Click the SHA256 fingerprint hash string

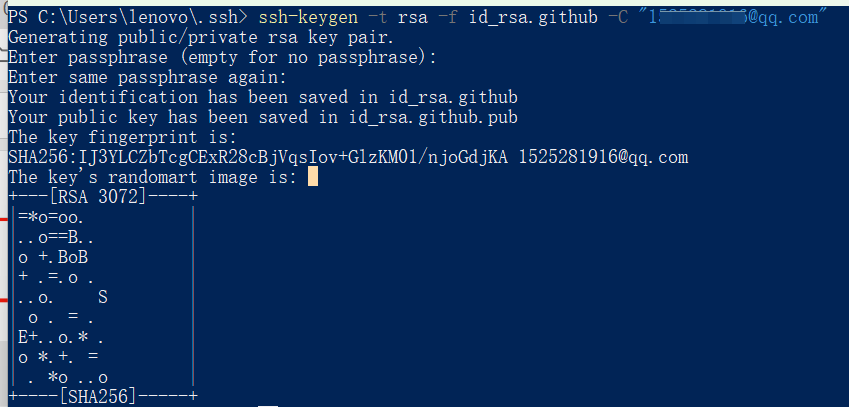tap(258, 157)
